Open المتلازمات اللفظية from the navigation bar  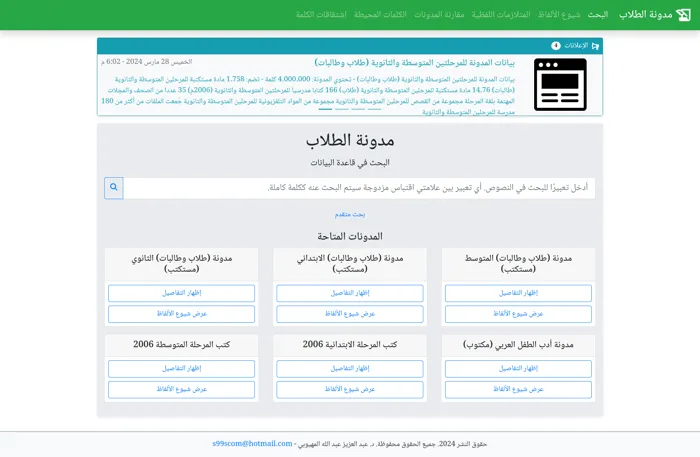point(501,15)
